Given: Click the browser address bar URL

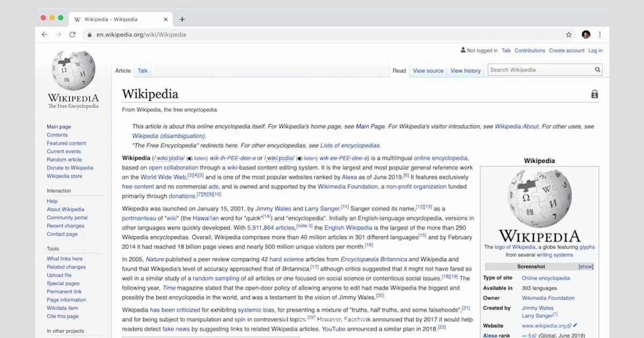Looking at the screenshot, I should pos(141,34).
